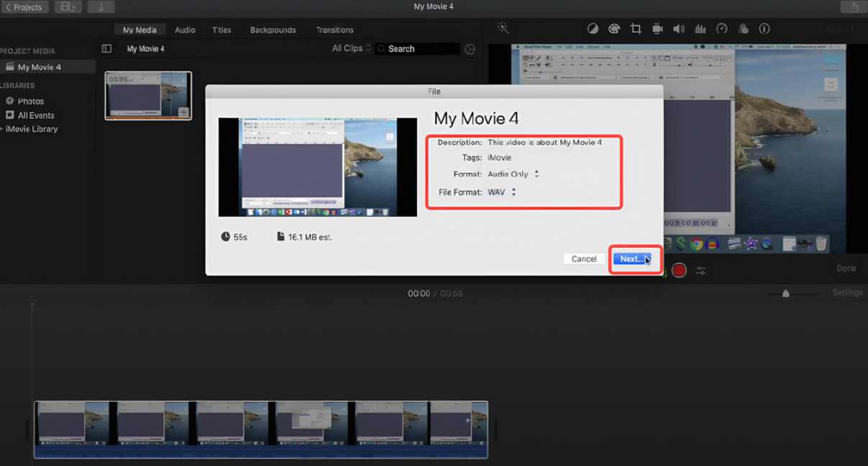Image resolution: width=868 pixels, height=466 pixels.
Task: Click the '55s' duration text in dialog
Action: pyautogui.click(x=240, y=237)
